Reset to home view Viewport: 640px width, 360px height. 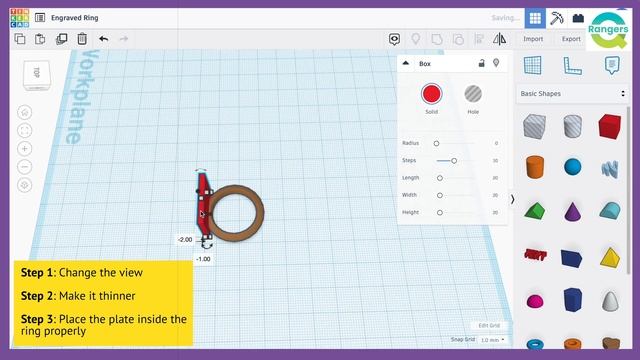[24, 112]
